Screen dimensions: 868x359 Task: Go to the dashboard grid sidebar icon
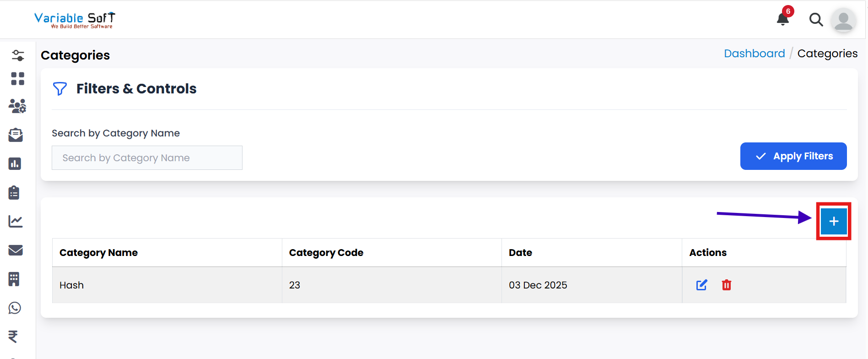(x=17, y=79)
